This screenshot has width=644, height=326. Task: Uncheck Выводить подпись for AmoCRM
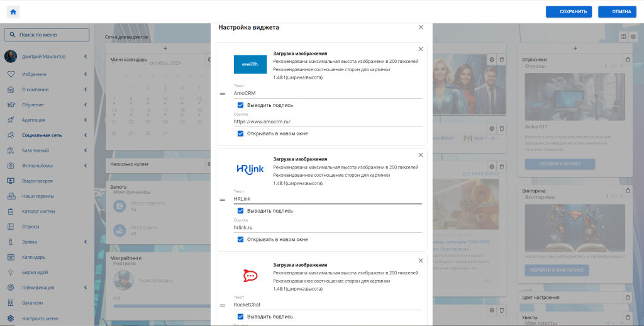click(x=241, y=105)
